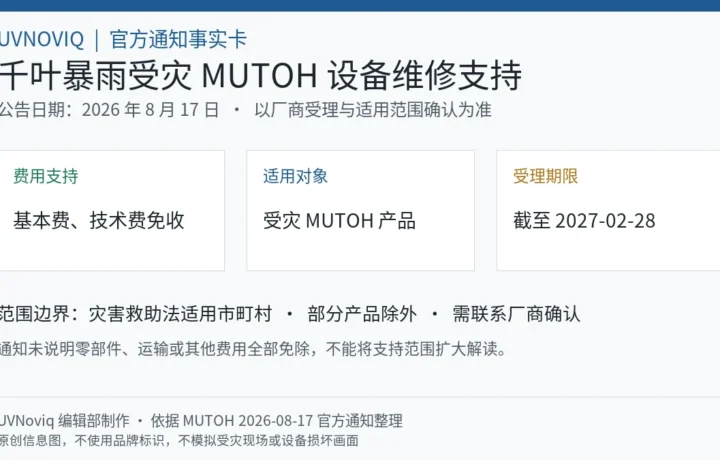Click the text '受灾 MUTOH 产品'
The height and width of the screenshot is (460, 720).
point(339,221)
